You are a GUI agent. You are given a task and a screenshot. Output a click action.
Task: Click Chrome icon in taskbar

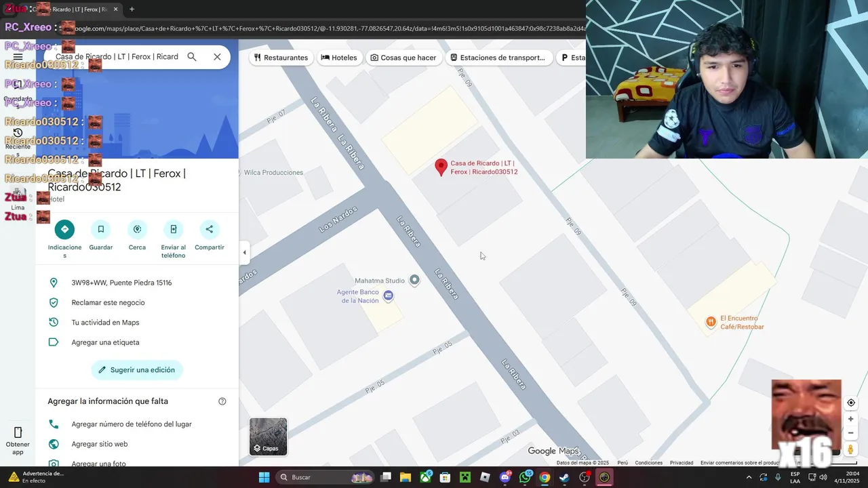pos(545,477)
